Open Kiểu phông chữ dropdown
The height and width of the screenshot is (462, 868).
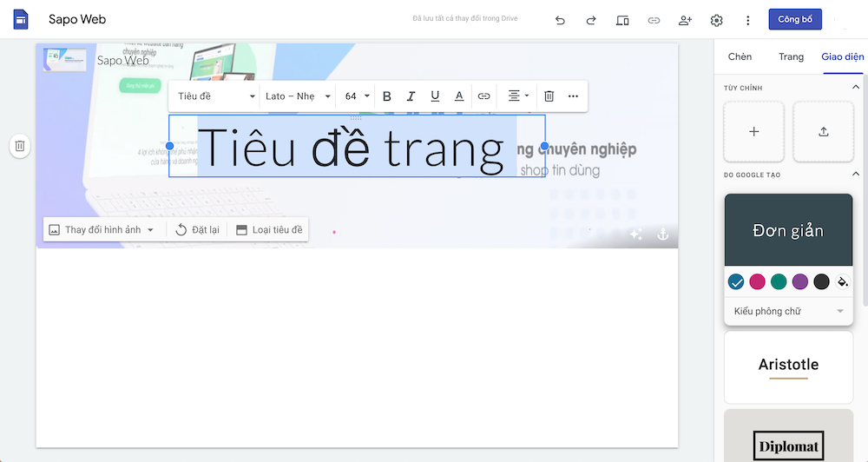(x=789, y=311)
